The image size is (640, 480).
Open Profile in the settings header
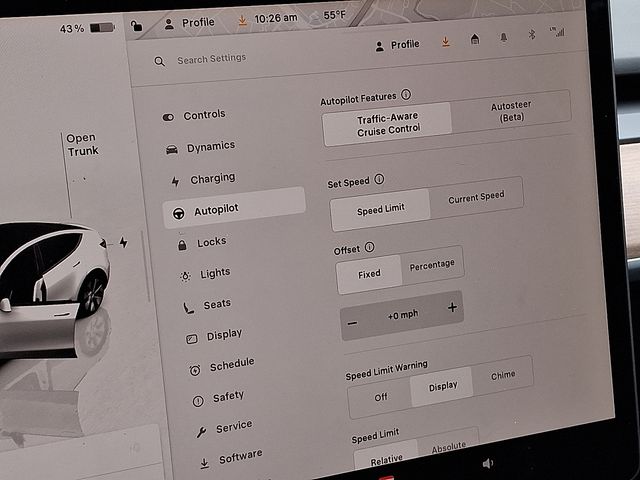coord(398,45)
